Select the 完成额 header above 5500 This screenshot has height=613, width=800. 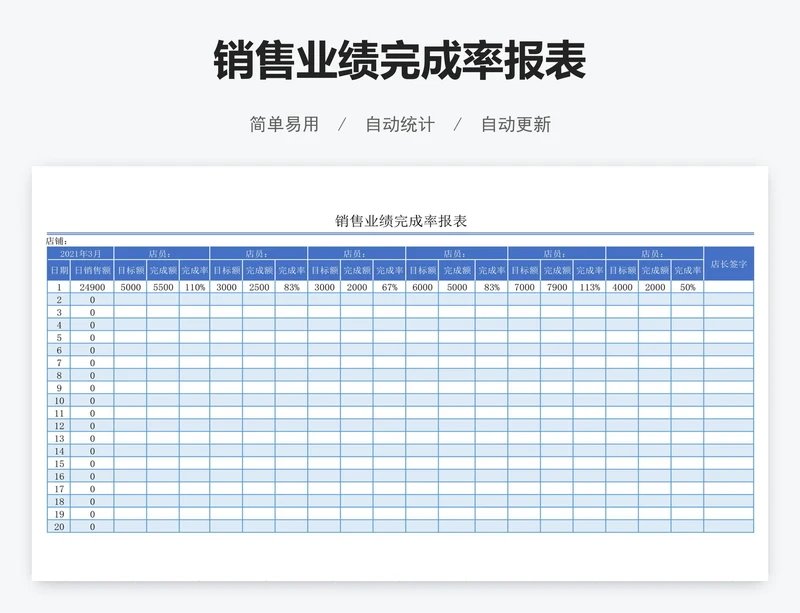[x=163, y=270]
